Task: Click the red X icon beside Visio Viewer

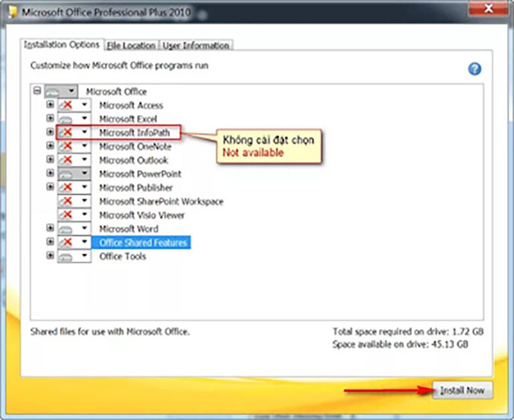Action: point(67,215)
